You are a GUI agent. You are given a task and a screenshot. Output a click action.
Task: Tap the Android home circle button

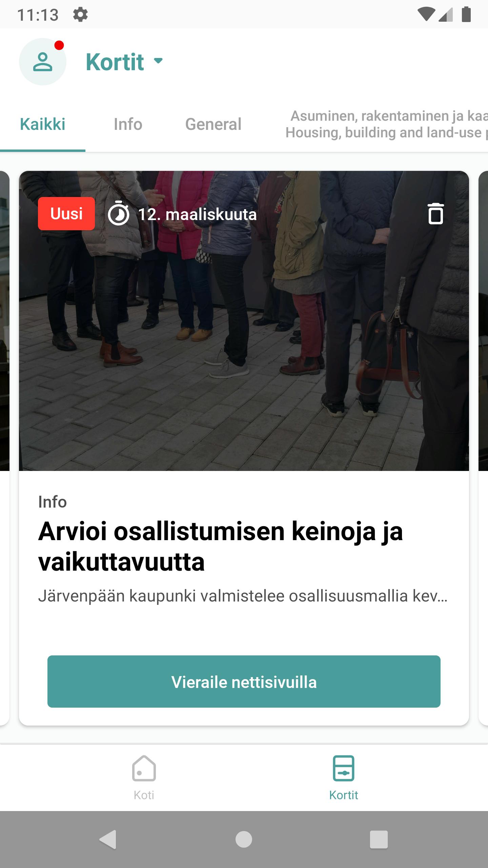click(x=244, y=840)
